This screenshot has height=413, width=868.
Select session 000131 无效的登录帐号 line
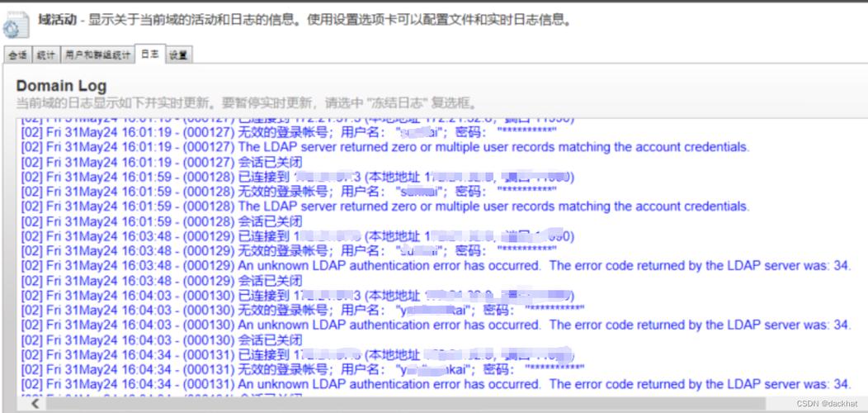click(x=303, y=369)
